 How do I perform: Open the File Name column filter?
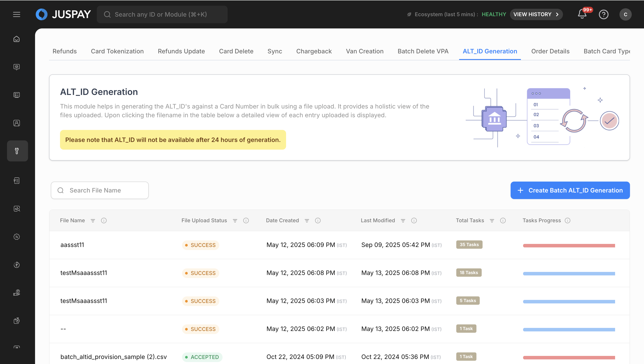click(x=93, y=220)
